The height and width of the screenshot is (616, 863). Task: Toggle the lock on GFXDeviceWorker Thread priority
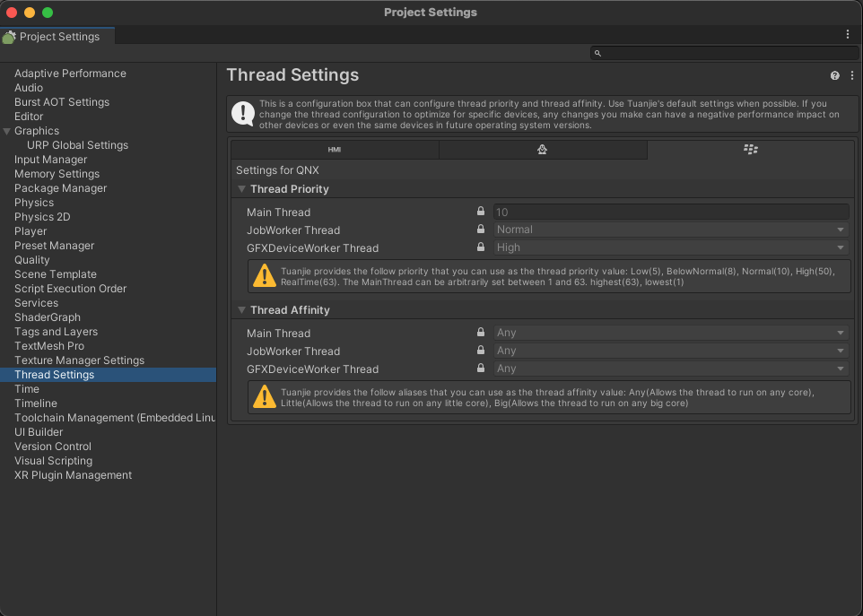click(481, 247)
